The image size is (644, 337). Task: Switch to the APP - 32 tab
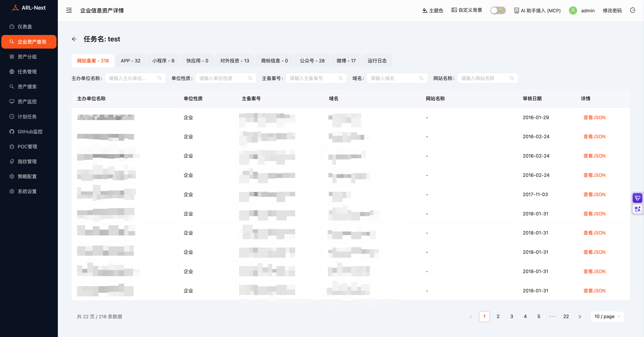click(131, 61)
